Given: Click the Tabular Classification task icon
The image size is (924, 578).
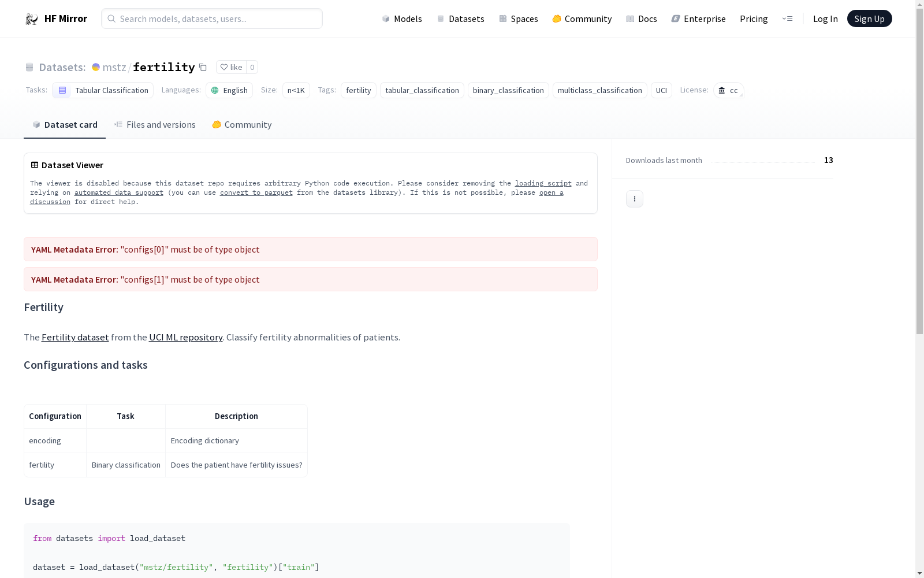Looking at the screenshot, I should tap(62, 90).
